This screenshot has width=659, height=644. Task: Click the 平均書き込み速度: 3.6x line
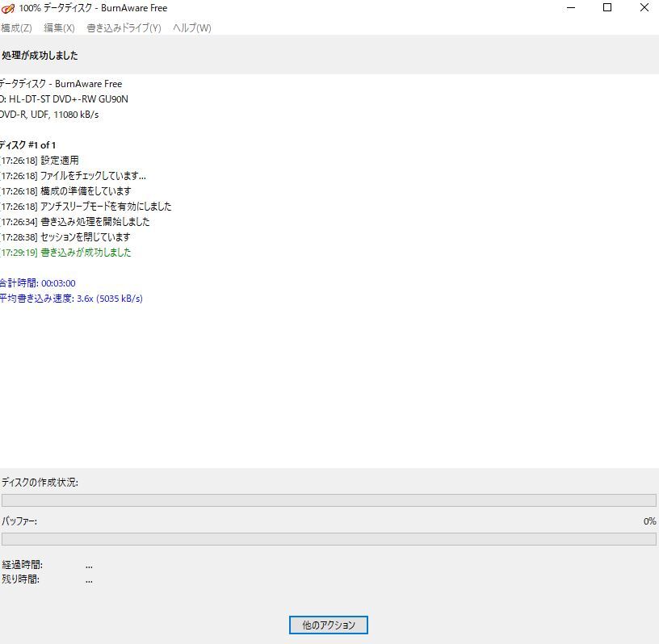(x=71, y=299)
